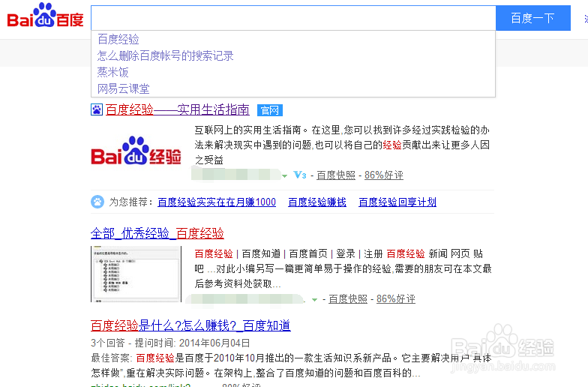Open recommended link 百度经验赚钱
This screenshot has width=588, height=387.
click(316, 202)
